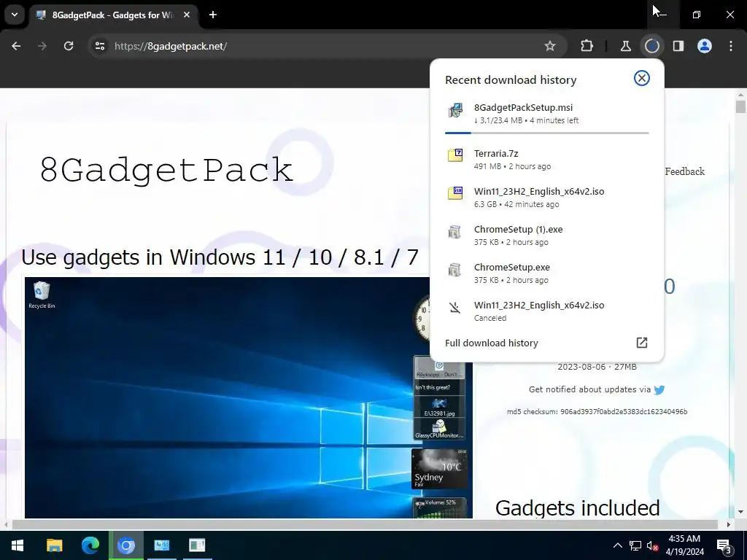747x560 pixels.
Task: Open full download history in new tab icon
Action: pos(642,343)
